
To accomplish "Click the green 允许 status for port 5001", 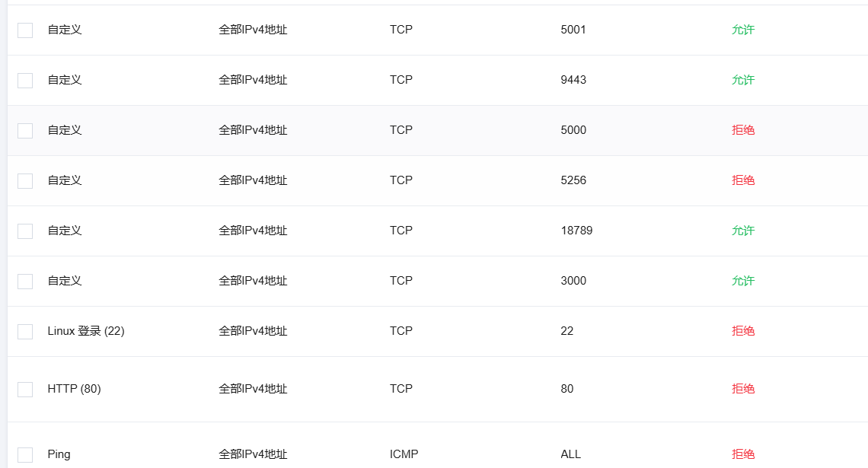I will (743, 30).
